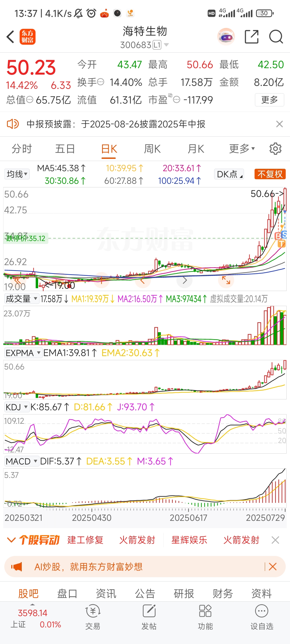Tap the current price 50.23

31,67
